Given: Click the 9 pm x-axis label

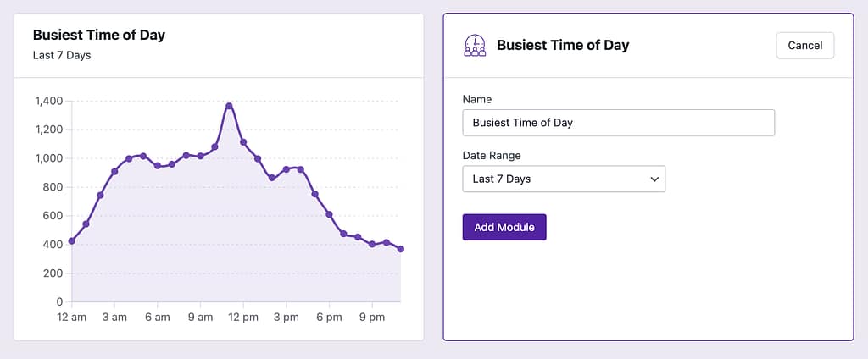Looking at the screenshot, I should 372,318.
